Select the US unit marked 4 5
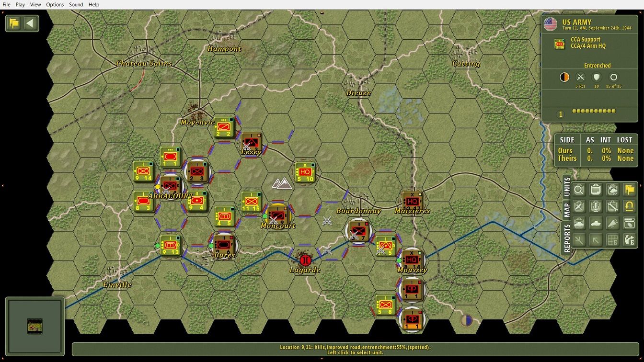The width and height of the screenshot is (644, 362). coord(224,216)
